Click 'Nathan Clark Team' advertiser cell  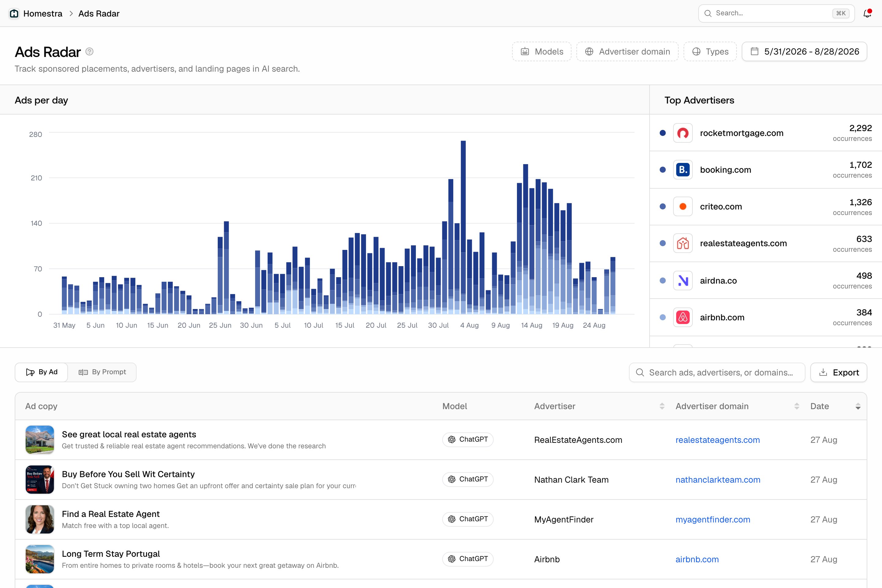click(x=571, y=480)
